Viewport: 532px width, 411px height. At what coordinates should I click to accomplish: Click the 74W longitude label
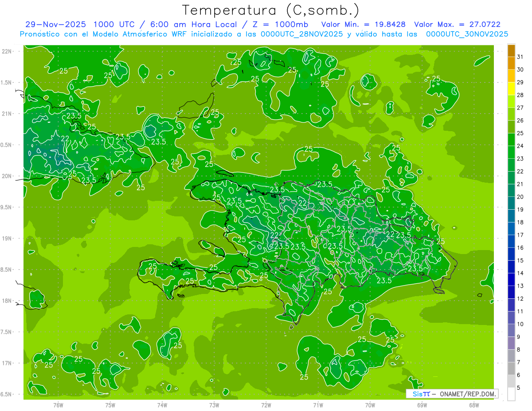pos(162,404)
